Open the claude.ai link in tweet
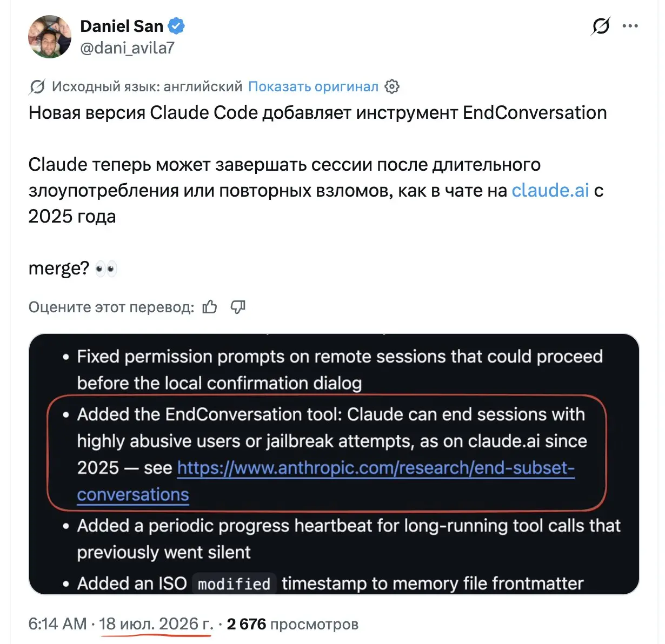This screenshot has width=665, height=644. click(x=550, y=190)
